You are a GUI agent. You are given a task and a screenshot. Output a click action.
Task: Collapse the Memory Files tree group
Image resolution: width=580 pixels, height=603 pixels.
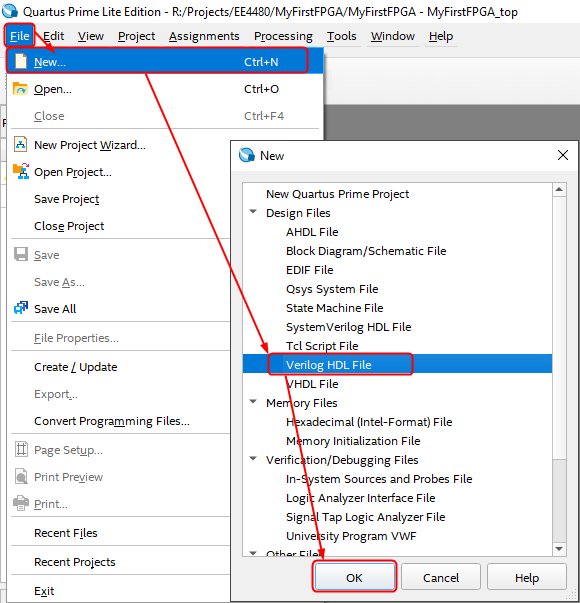tap(253, 401)
